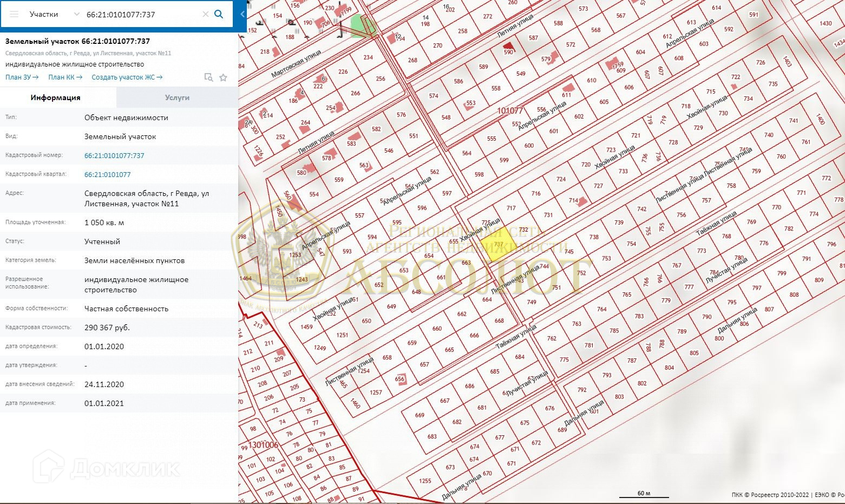The height and width of the screenshot is (504, 845).
Task: Click the document search icon beside the star
Action: point(208,77)
